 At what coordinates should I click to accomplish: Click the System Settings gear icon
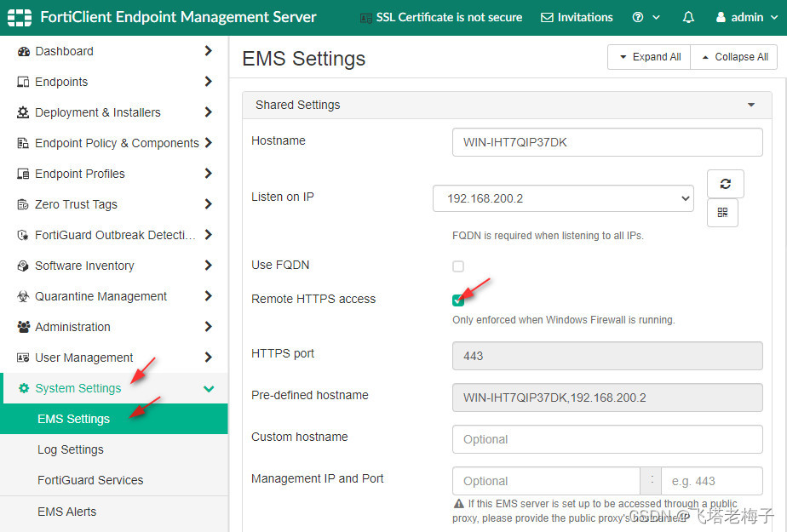tap(23, 387)
